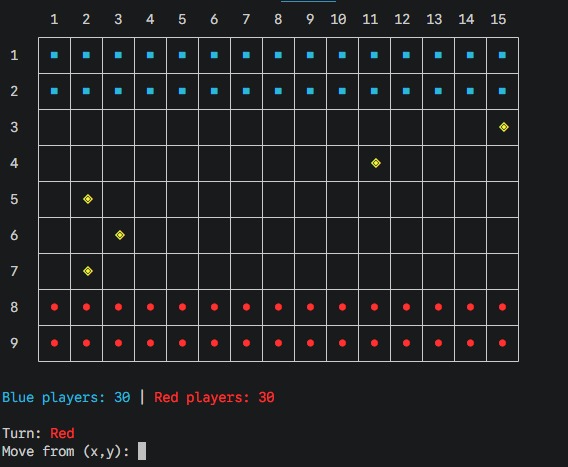Screen dimensions: 568x467
Task: Click the 'Move from (x,y):' prompt text
Action: pyautogui.click(x=66, y=451)
